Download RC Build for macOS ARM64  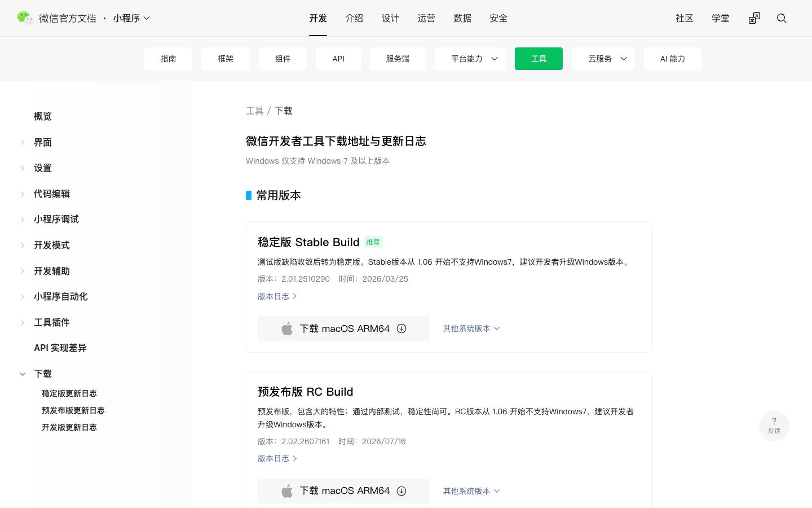pyautogui.click(x=343, y=491)
